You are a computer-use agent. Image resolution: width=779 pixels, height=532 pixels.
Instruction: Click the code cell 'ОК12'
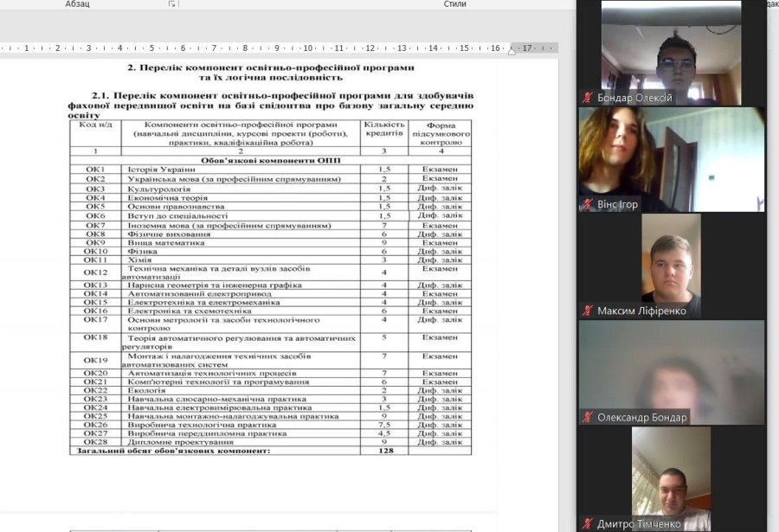pos(95,272)
